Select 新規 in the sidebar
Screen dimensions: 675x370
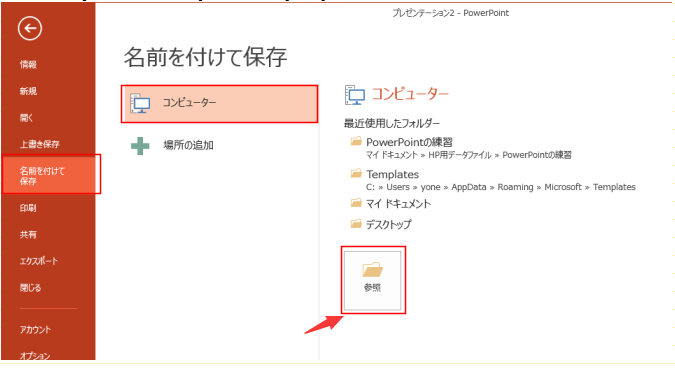tap(28, 91)
